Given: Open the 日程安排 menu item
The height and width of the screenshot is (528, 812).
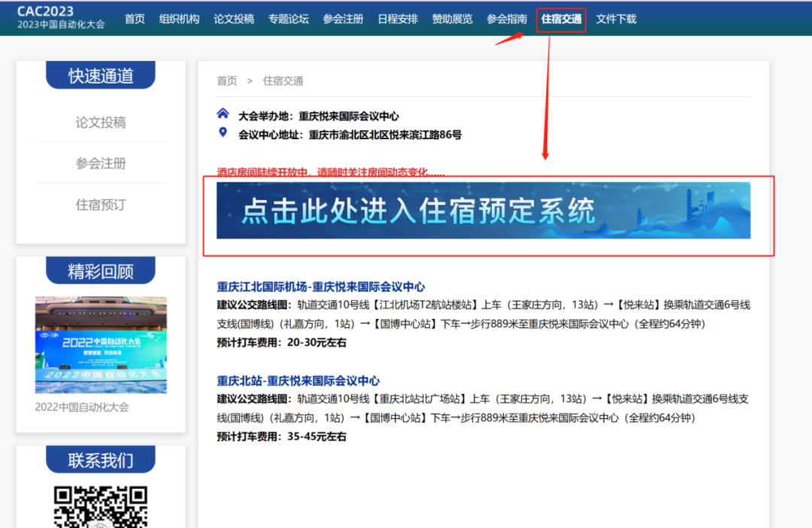Looking at the screenshot, I should pyautogui.click(x=398, y=20).
